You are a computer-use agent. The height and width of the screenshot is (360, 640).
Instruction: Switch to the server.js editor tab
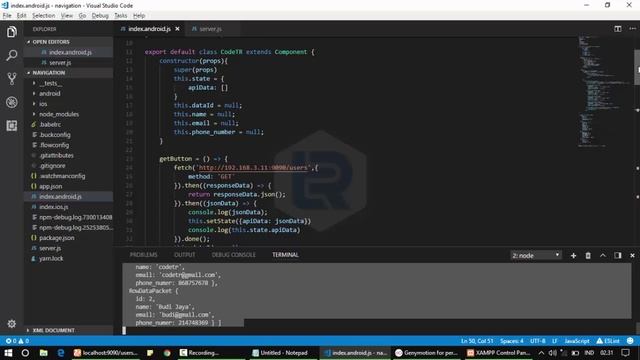coord(211,29)
